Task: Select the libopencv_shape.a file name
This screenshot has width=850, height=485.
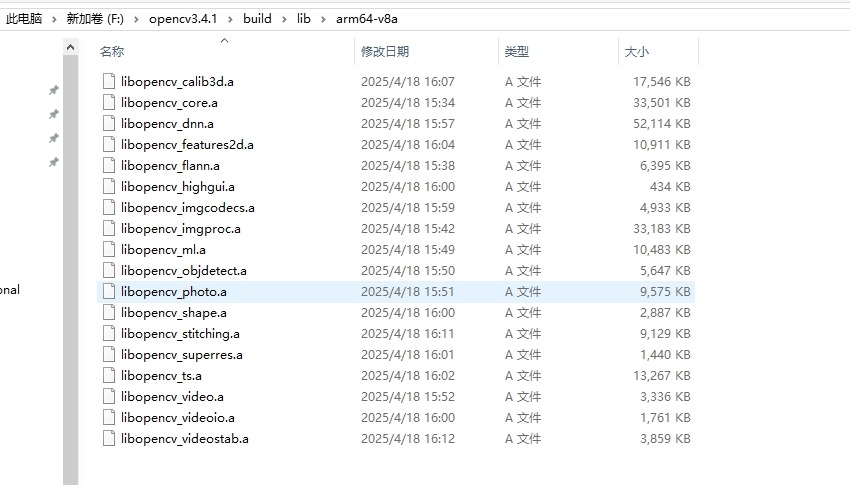Action: coord(173,313)
